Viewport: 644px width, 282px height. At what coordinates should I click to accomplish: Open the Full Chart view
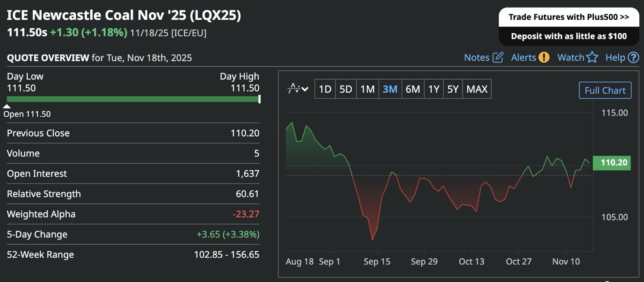[605, 90]
